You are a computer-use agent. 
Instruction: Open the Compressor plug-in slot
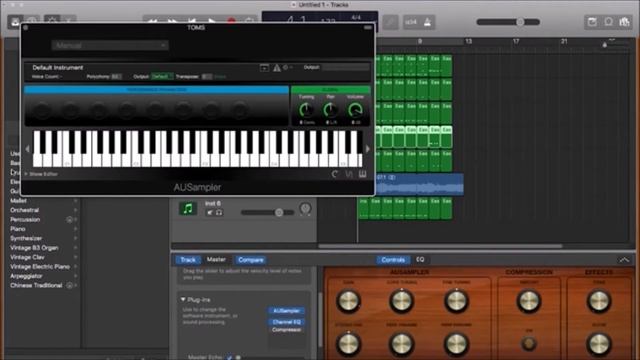tap(286, 330)
